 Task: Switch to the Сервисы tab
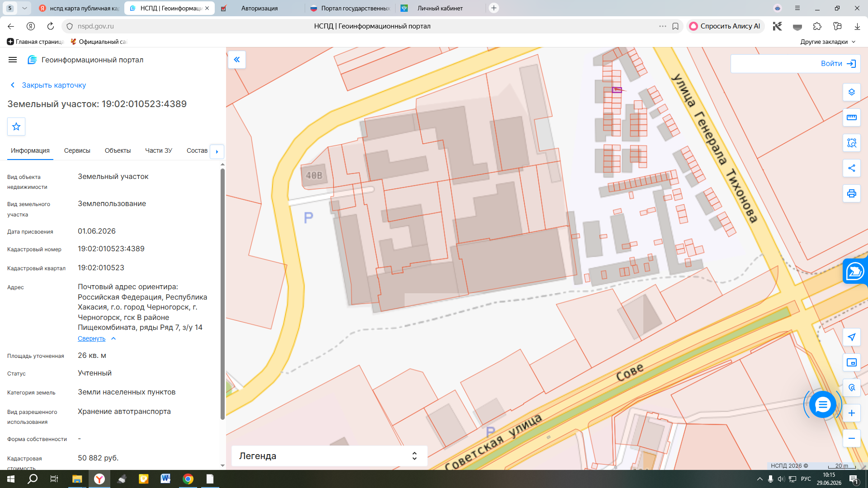(77, 150)
